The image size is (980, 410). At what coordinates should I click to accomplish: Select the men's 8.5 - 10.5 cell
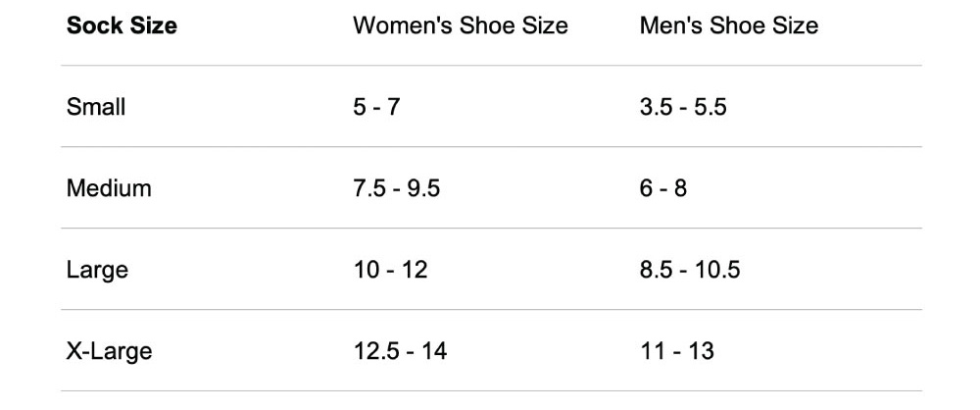pos(689,270)
